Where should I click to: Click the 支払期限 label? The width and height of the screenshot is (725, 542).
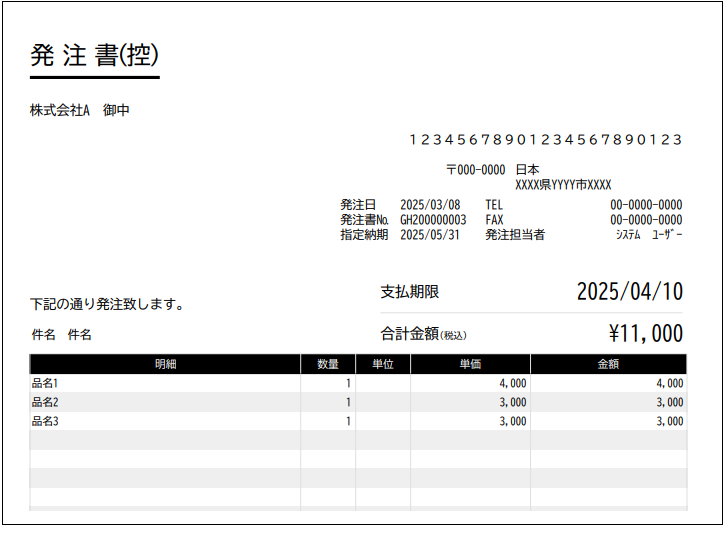pos(410,292)
